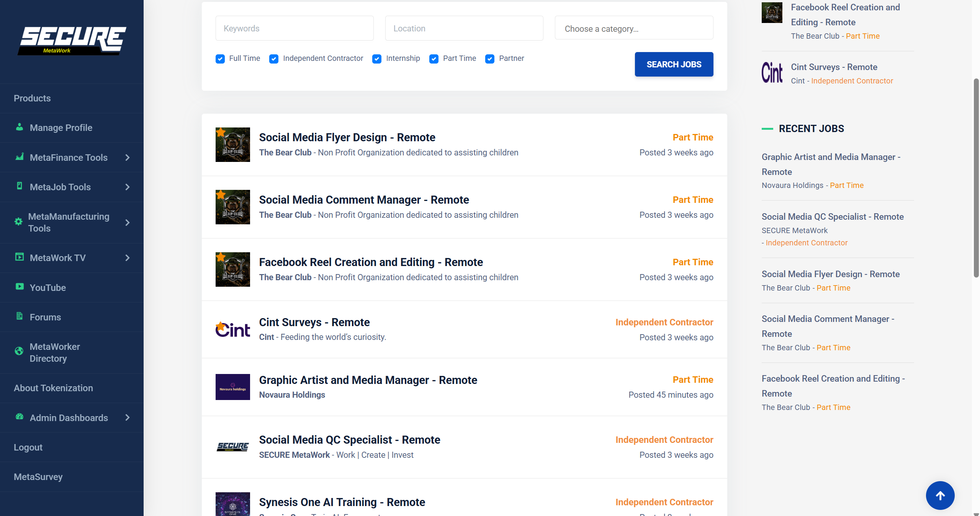The image size is (980, 516).
Task: Click inside the Keywords input field
Action: (x=294, y=28)
